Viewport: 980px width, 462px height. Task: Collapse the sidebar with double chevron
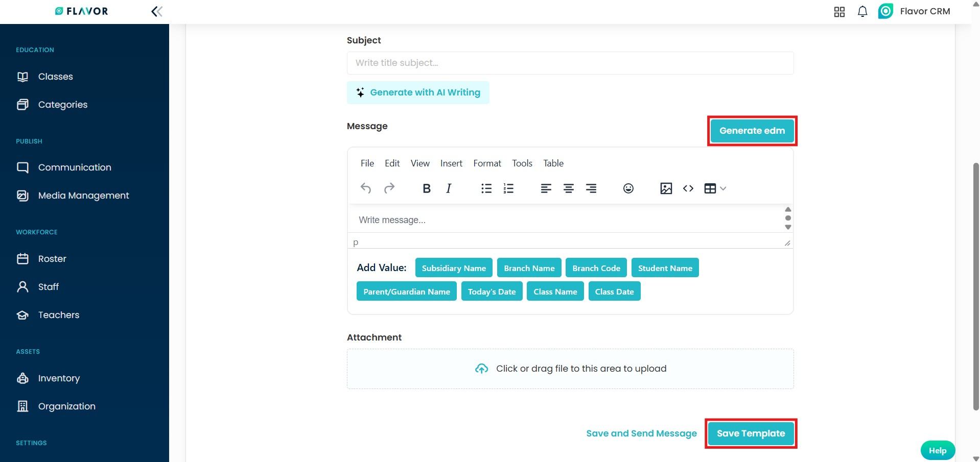(157, 11)
